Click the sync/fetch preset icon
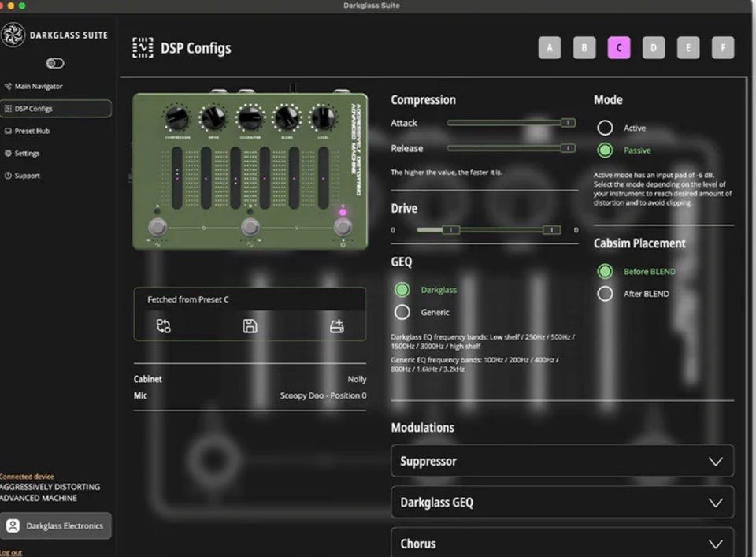This screenshot has width=756, height=557. coord(164,326)
